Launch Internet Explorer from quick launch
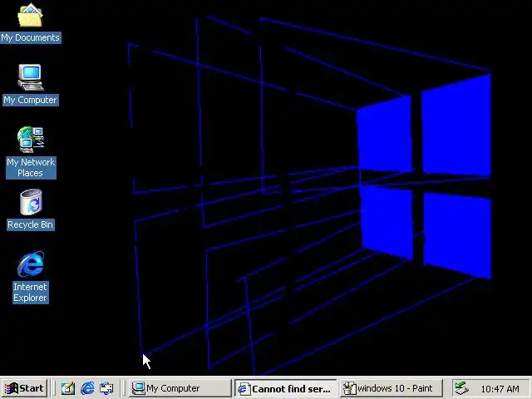Screen dimensions: 532x399 87,388
